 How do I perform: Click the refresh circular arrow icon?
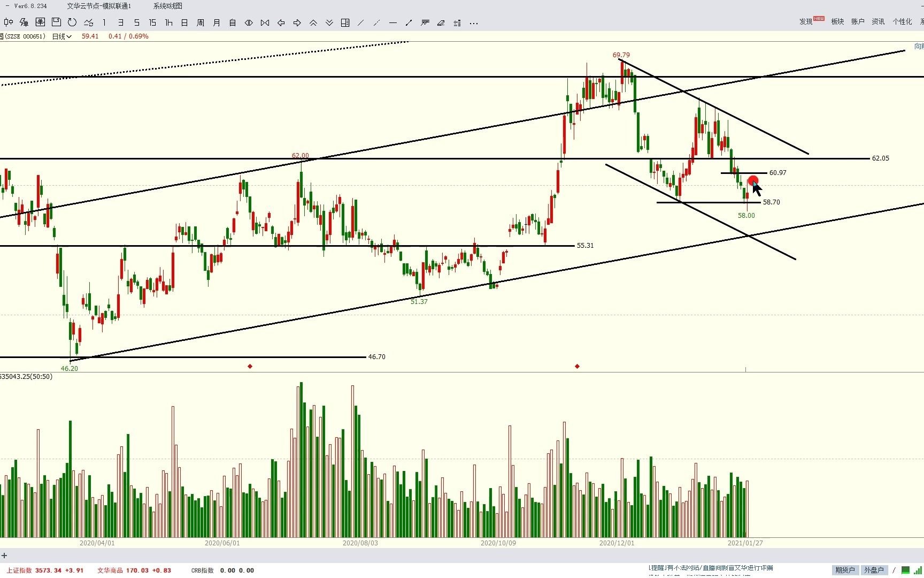pos(72,22)
